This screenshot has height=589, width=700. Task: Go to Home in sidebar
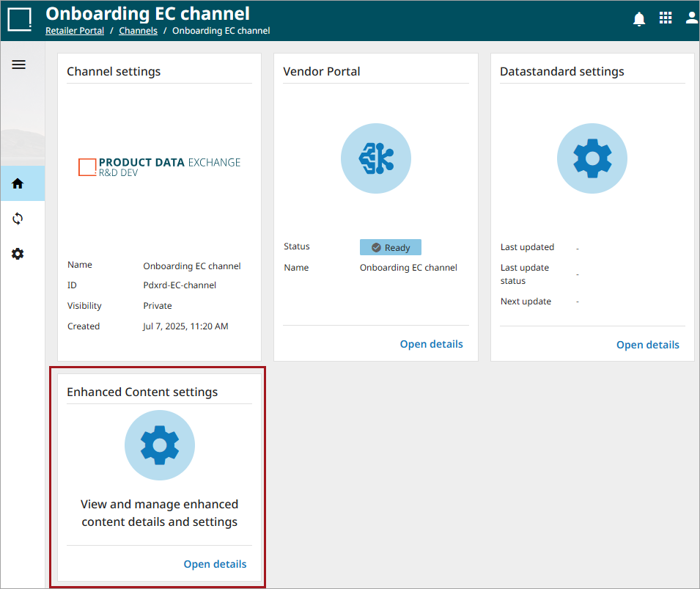(x=18, y=183)
